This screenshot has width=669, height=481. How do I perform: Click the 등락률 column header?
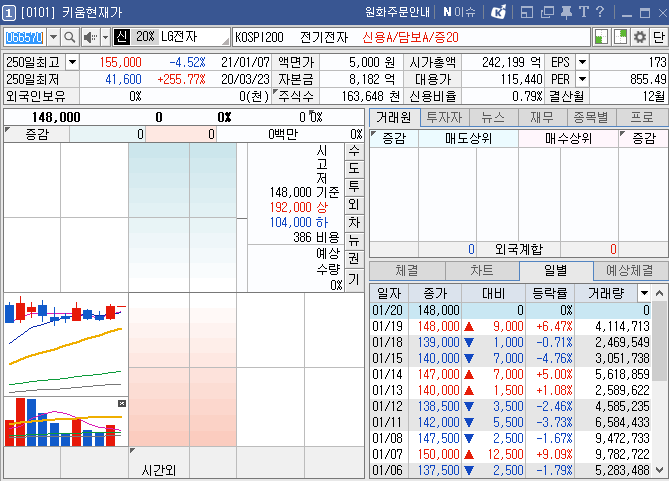tap(550, 293)
